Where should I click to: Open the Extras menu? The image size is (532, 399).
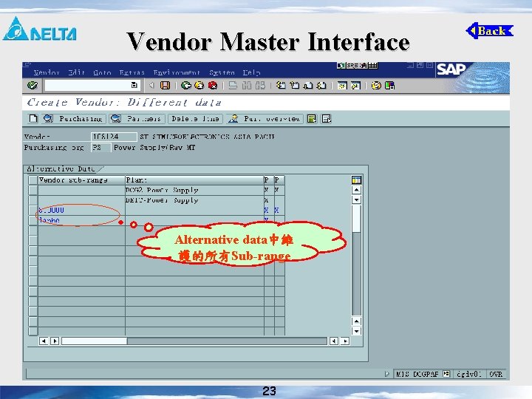click(132, 72)
